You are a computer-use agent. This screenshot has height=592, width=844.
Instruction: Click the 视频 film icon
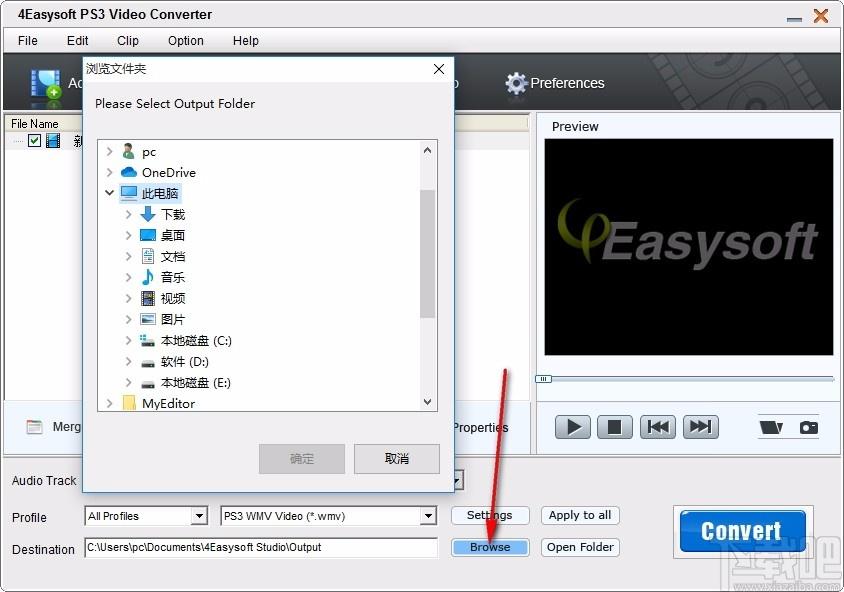(x=147, y=298)
